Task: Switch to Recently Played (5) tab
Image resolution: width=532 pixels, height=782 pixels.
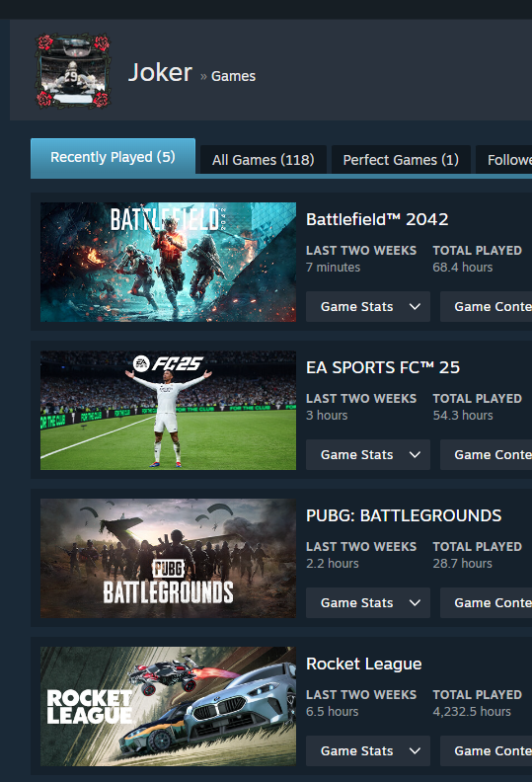Action: pos(113,157)
